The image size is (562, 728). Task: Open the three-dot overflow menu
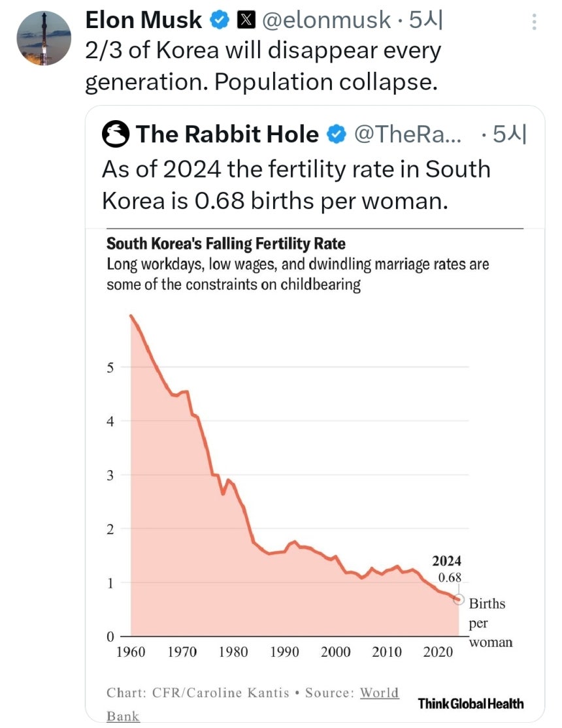535,22
